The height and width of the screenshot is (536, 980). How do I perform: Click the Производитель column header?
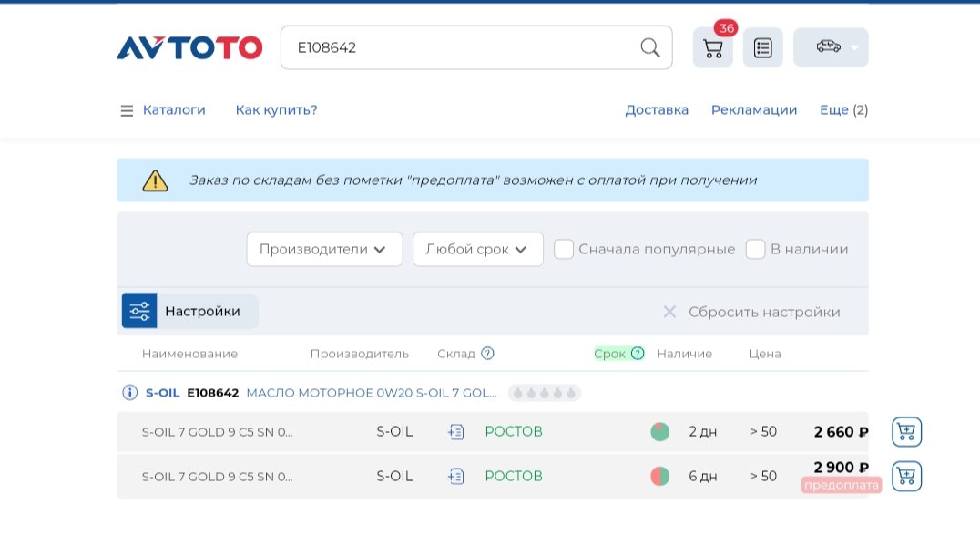click(x=360, y=354)
